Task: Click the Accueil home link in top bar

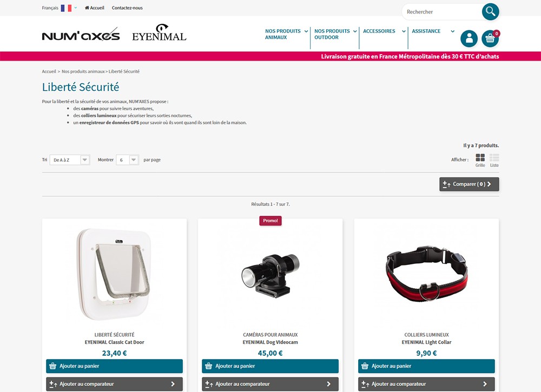Action: point(95,8)
